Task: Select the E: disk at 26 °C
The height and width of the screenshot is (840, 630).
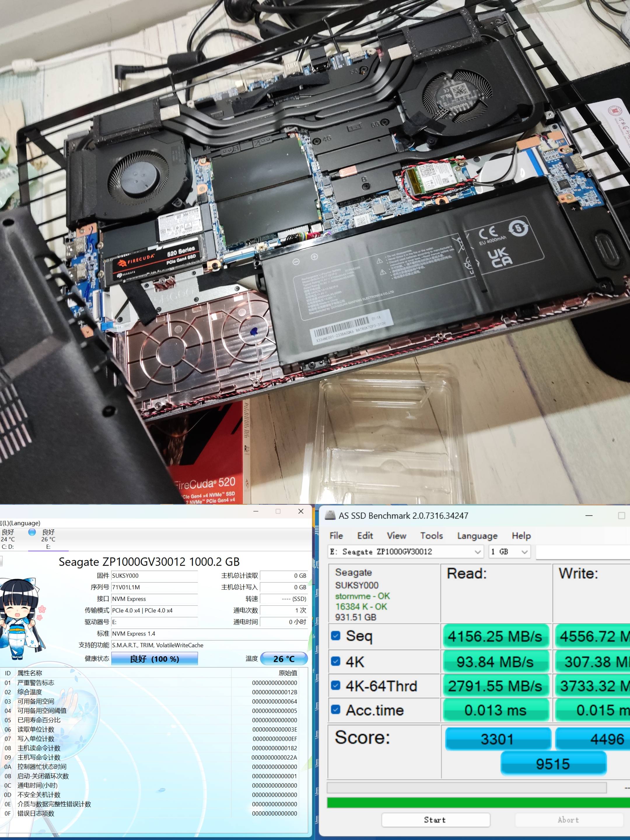Action: point(48,539)
